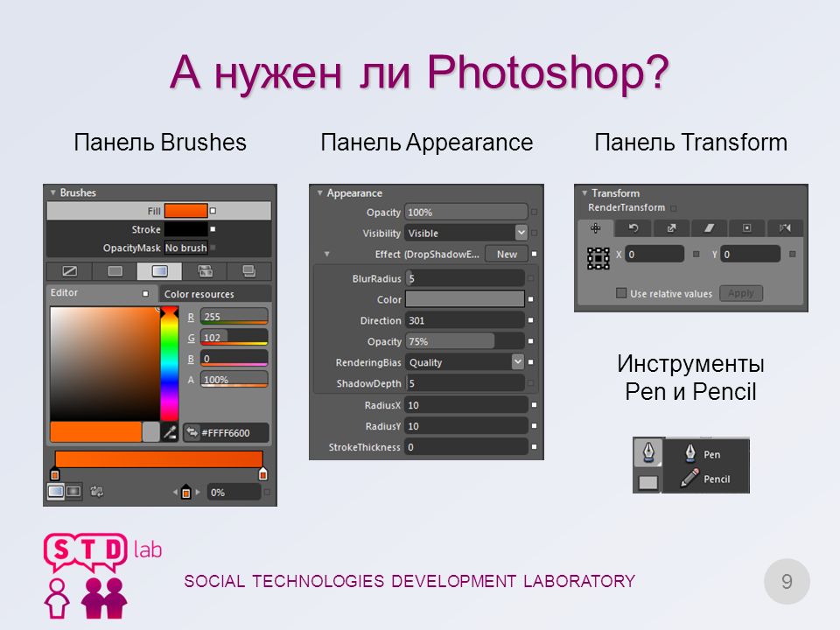Choose the linear gradient button

(56, 491)
